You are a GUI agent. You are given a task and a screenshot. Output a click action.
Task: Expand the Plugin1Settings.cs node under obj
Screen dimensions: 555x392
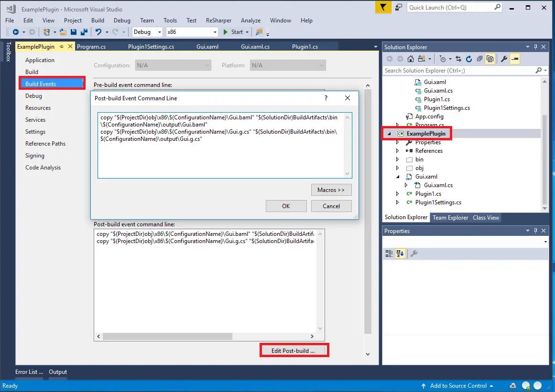[398, 202]
